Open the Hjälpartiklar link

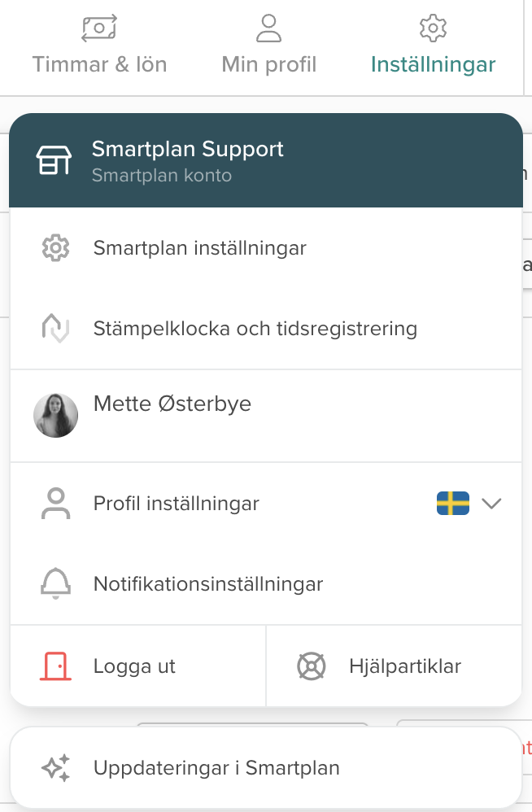click(404, 666)
